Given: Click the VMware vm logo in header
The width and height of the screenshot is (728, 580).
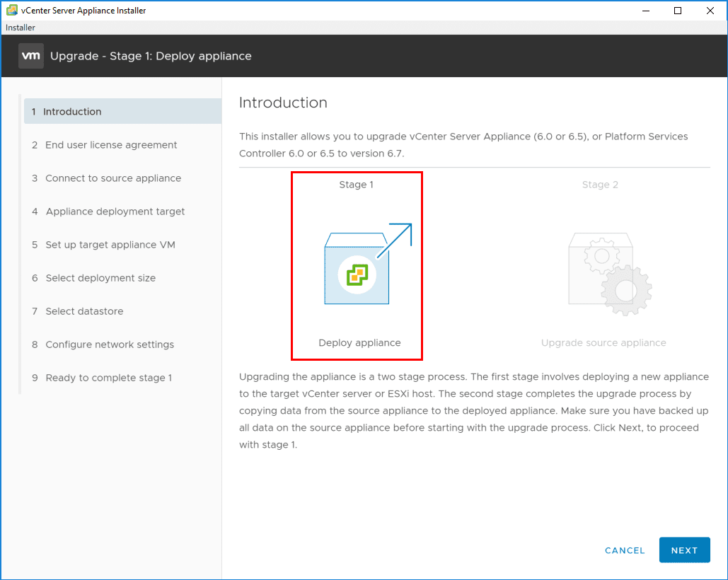Looking at the screenshot, I should 31,56.
